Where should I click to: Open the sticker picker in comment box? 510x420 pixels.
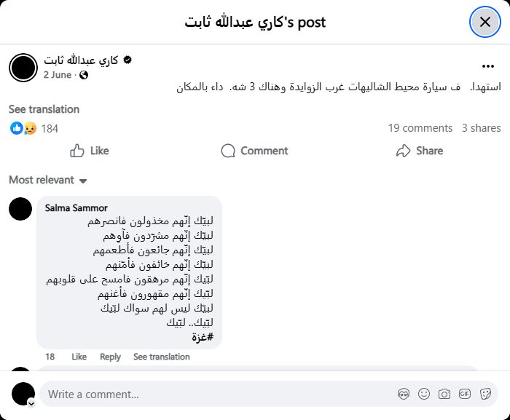click(485, 394)
